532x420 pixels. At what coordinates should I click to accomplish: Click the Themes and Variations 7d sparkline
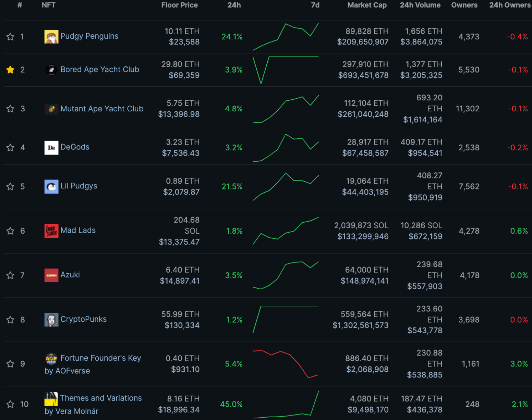[x=286, y=404]
